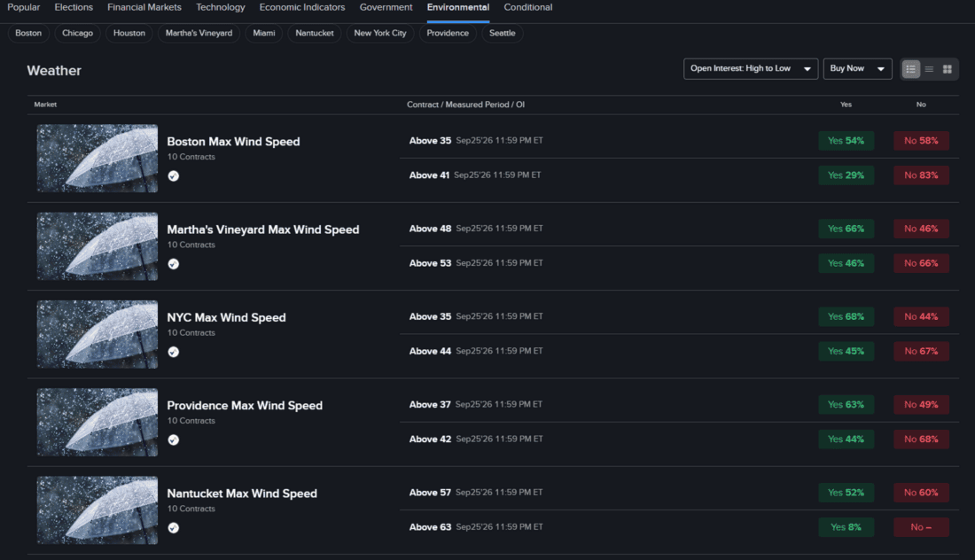This screenshot has width=975, height=560.
Task: Open the Nantucket Max Wind Speed market title
Action: coord(242,494)
